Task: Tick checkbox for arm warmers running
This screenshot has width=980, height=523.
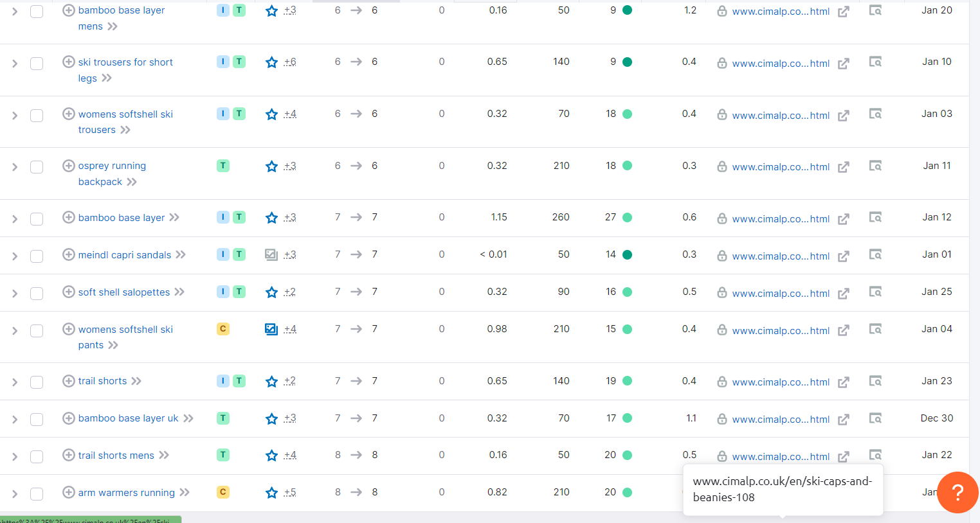Action: coord(37,494)
